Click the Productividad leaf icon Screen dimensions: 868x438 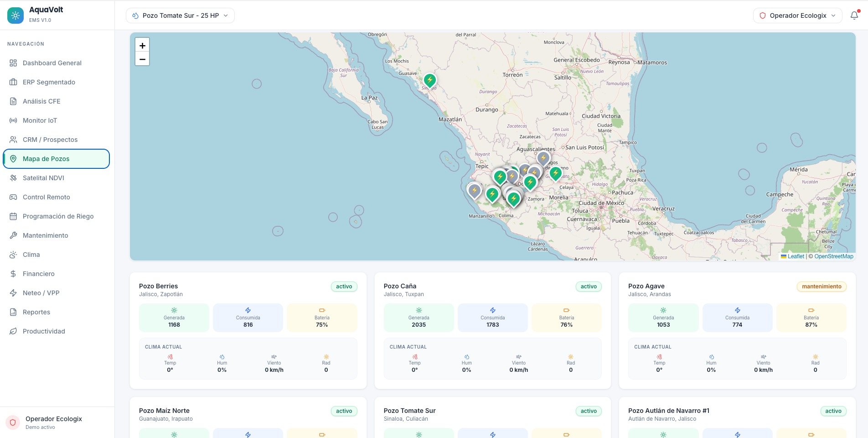(x=13, y=331)
